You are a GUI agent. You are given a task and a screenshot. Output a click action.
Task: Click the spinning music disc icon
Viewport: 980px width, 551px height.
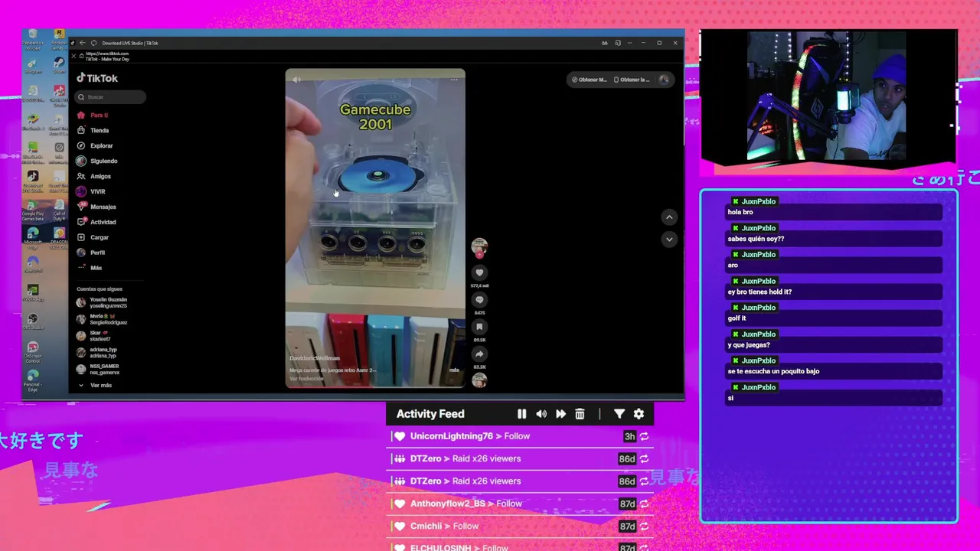(479, 380)
